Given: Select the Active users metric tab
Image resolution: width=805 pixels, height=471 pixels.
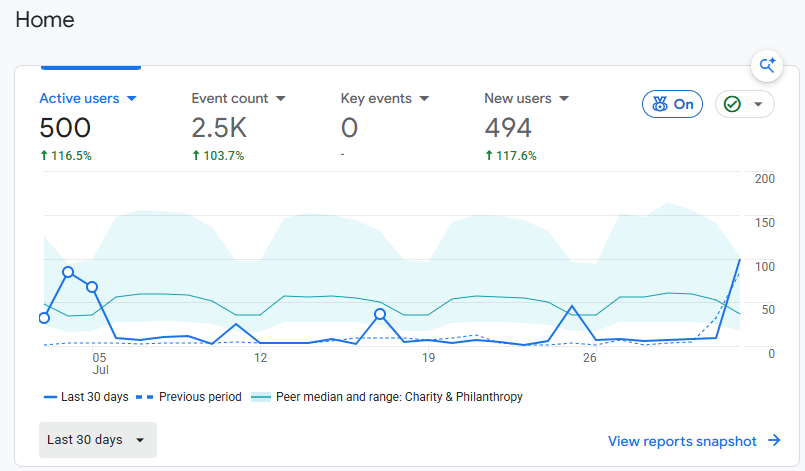Looking at the screenshot, I should (x=88, y=126).
